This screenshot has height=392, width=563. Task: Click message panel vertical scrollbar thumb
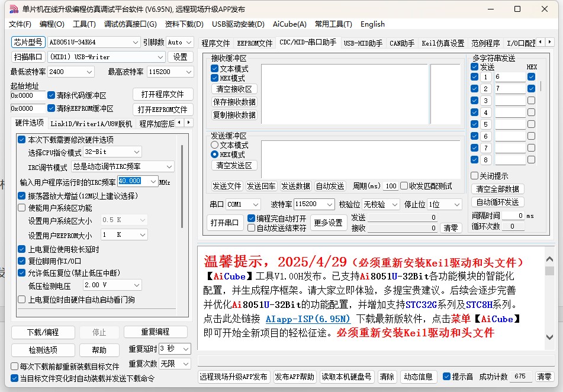click(549, 271)
